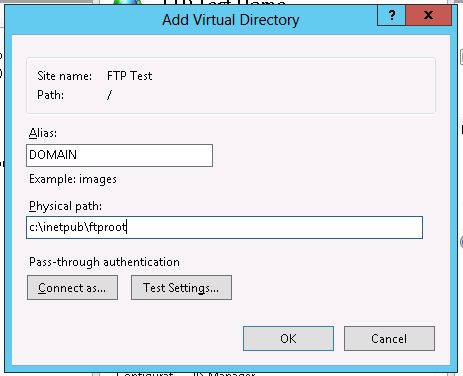Click the globe icon behind the dialog top
This screenshot has height=376, width=463.
[x=128, y=2]
